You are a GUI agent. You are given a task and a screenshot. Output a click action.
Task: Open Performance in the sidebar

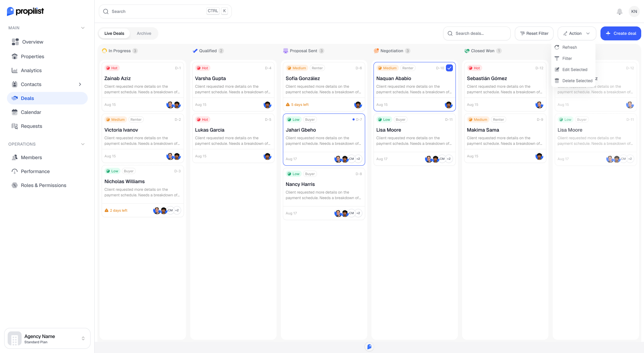(35, 171)
